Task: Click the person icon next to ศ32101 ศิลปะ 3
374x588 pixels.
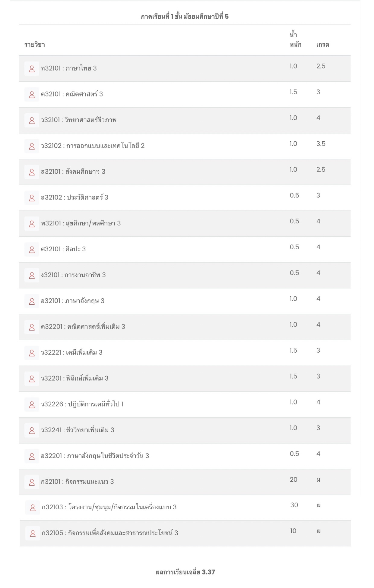Action: 32,250
